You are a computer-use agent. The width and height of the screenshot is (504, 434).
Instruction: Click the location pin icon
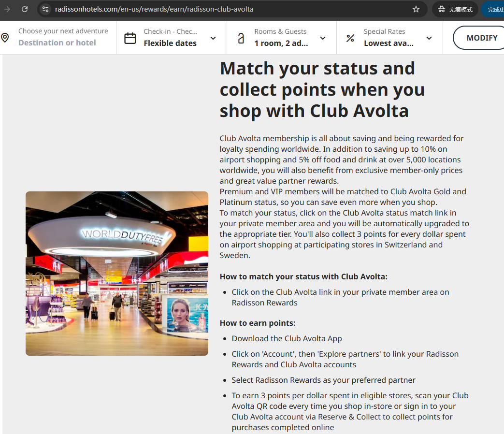pos(5,38)
